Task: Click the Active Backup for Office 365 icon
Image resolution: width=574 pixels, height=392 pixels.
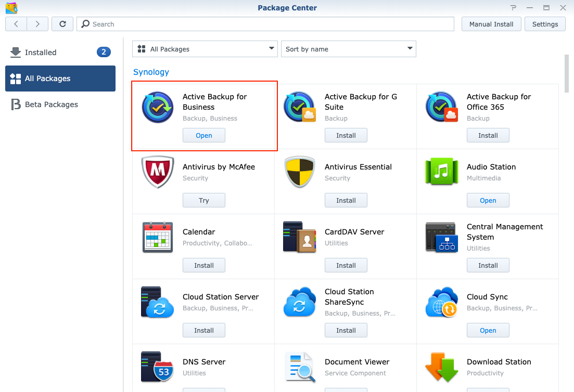Action: coord(442,107)
